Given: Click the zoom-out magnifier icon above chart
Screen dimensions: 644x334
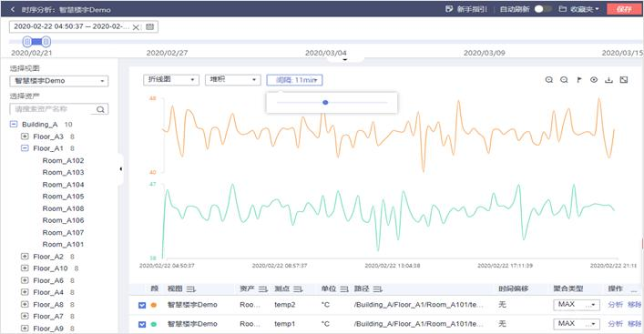Looking at the screenshot, I should point(564,79).
